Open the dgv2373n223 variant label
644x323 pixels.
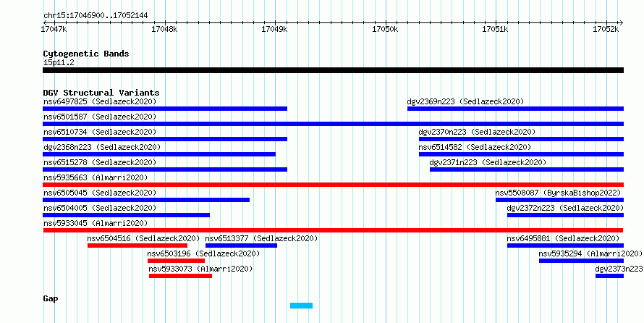click(619, 269)
